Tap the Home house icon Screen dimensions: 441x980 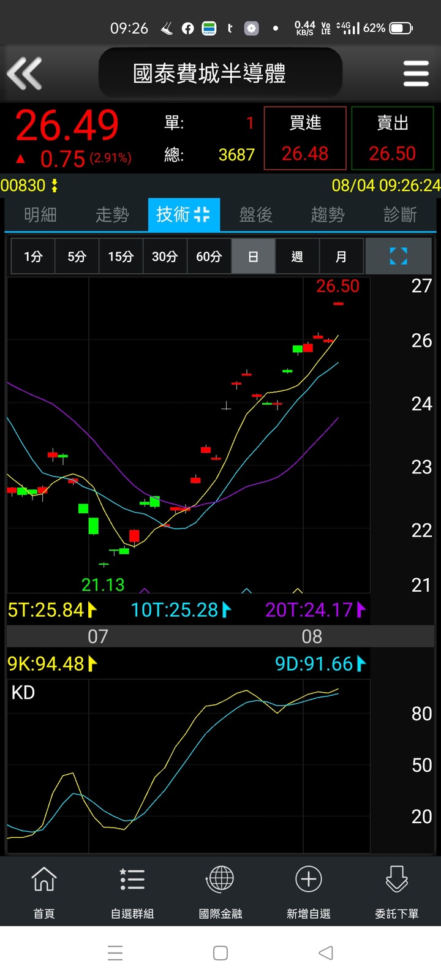tap(44, 880)
